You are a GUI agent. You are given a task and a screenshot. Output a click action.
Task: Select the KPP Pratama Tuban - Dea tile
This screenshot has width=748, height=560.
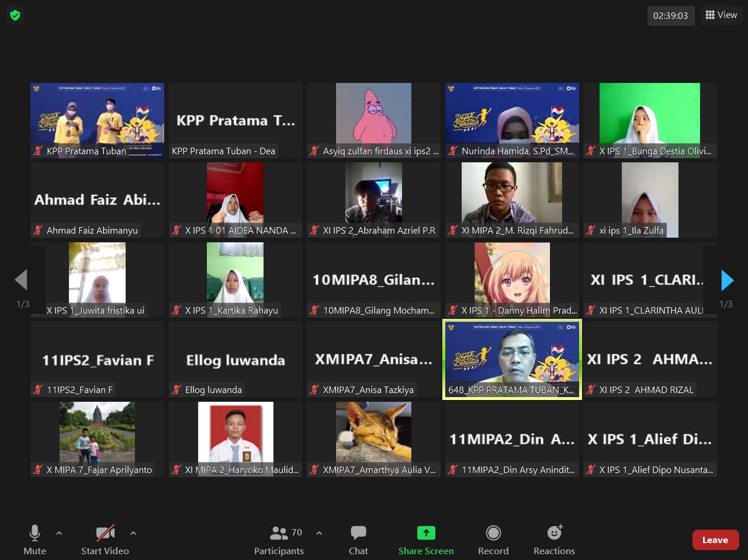(235, 120)
